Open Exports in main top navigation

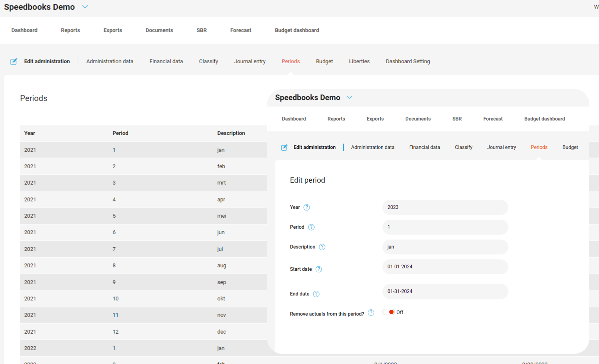coord(113,30)
